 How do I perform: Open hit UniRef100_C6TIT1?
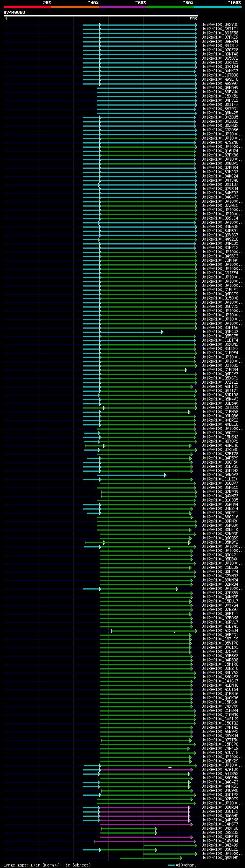pyautogui.click(x=220, y=29)
